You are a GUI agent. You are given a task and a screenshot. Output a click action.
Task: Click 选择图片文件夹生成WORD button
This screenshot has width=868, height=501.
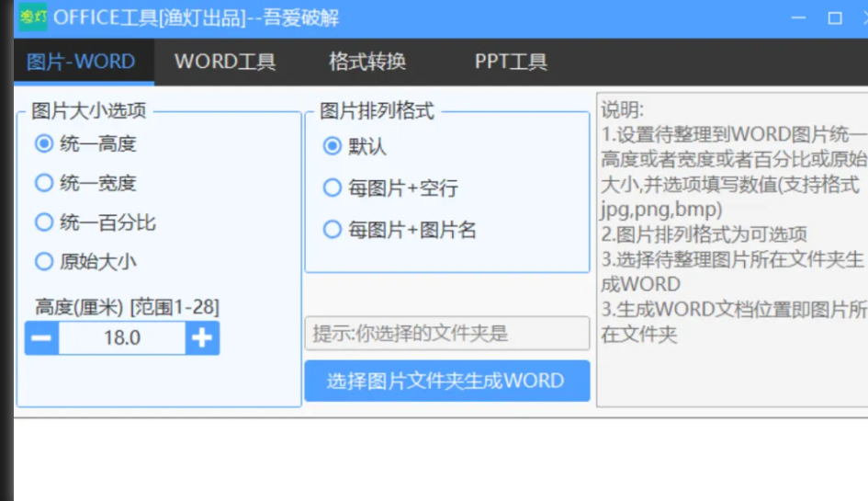point(447,381)
